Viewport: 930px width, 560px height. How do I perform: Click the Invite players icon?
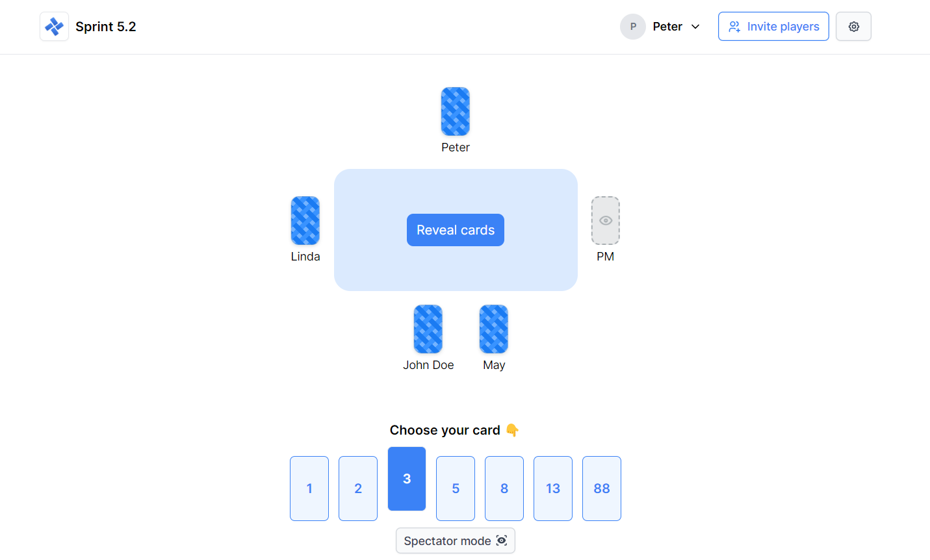pos(735,27)
